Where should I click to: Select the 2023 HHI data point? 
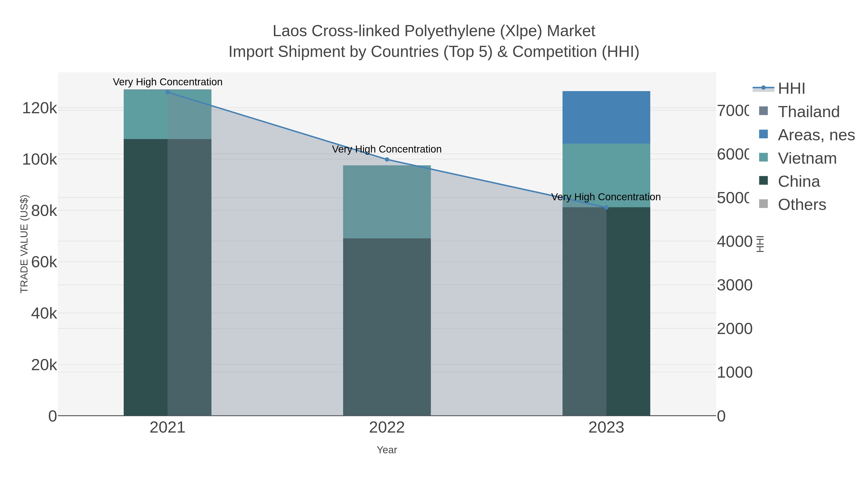(606, 207)
